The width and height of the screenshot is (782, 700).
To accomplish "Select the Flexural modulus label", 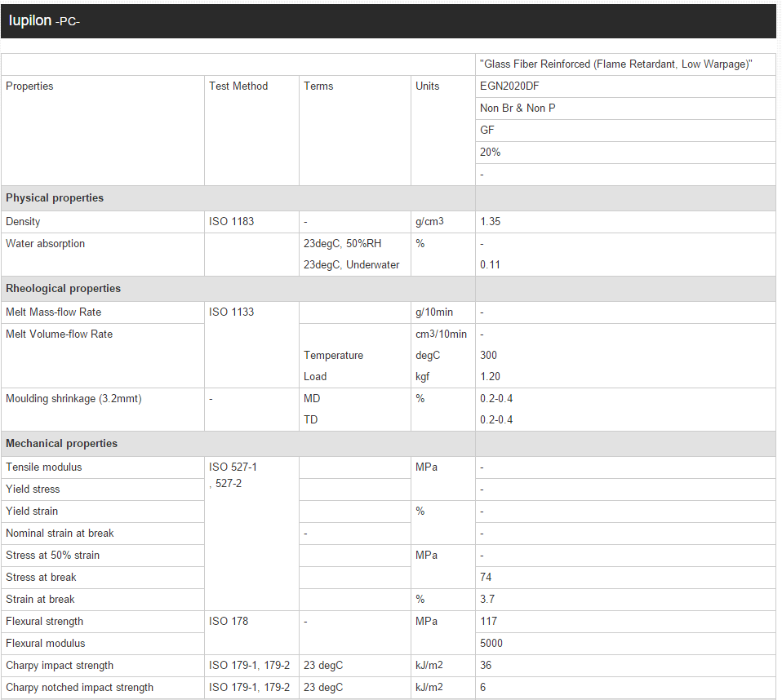I will (46, 643).
